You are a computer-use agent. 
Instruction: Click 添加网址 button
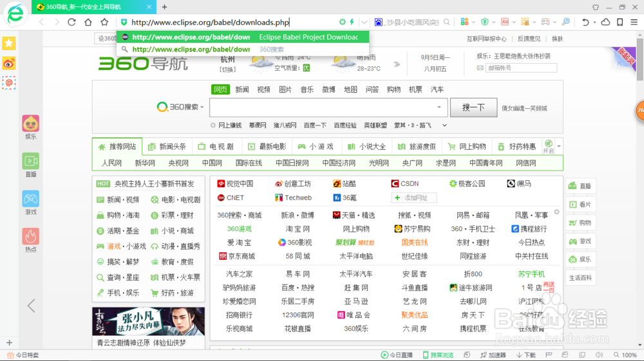pyautogui.click(x=414, y=198)
